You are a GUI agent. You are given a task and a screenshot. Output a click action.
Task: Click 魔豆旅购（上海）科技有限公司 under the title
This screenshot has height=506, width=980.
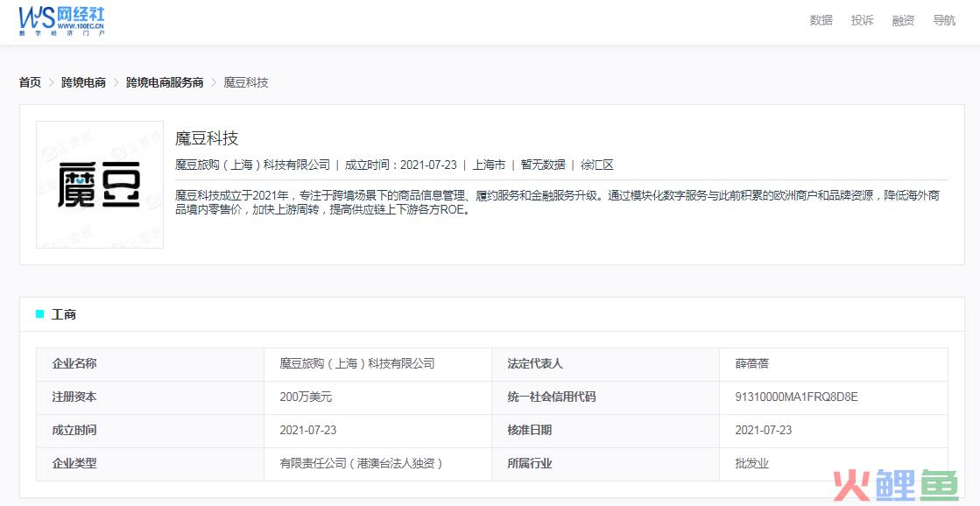pos(252,165)
